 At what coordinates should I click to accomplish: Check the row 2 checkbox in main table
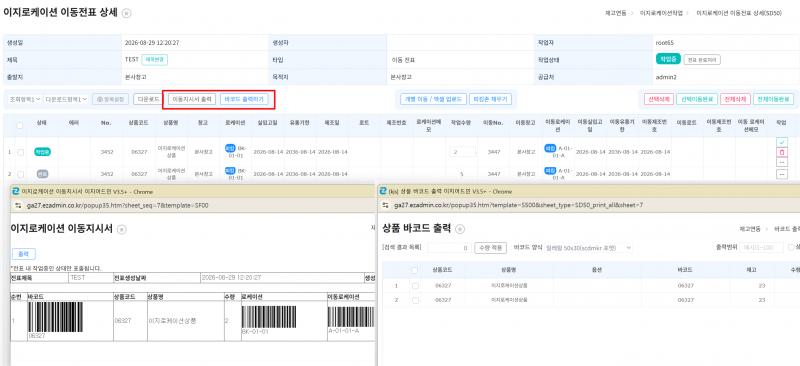pyautogui.click(x=20, y=174)
